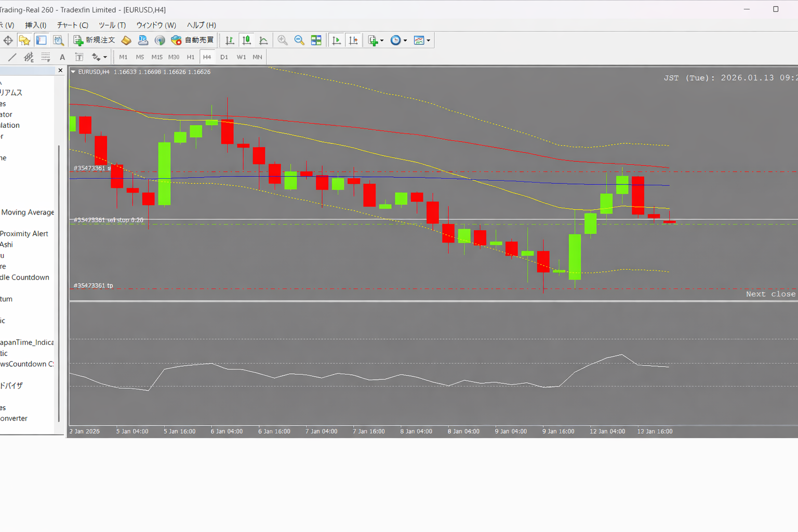Switch chart to line chart mode
The width and height of the screenshot is (798, 532).
263,40
